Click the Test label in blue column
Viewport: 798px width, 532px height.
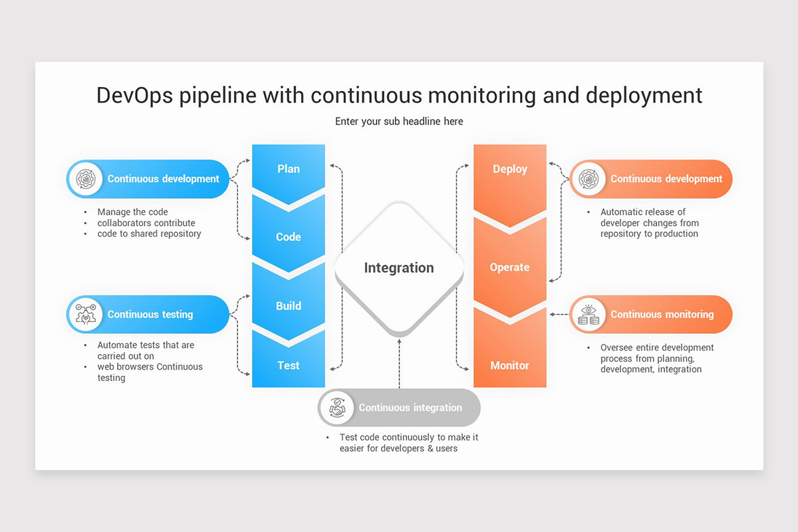(x=289, y=365)
